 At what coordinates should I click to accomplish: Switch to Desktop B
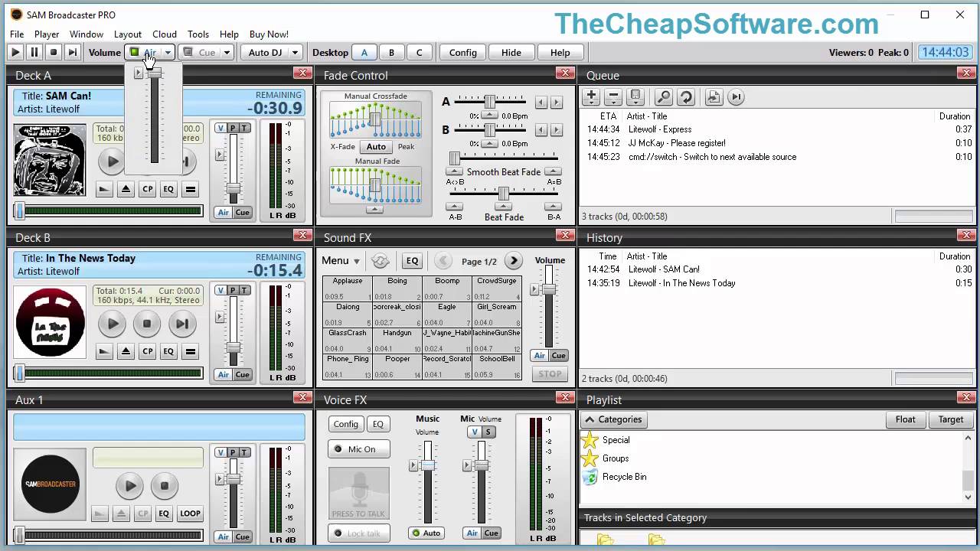tap(391, 53)
